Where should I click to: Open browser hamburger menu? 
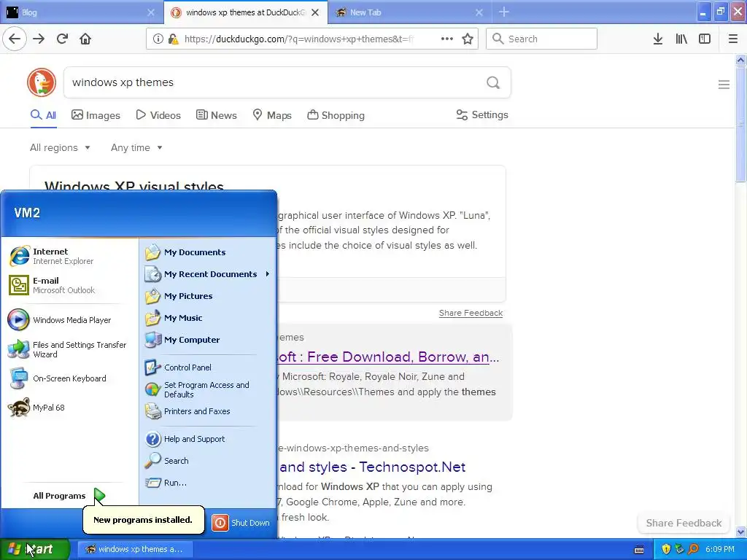click(732, 39)
